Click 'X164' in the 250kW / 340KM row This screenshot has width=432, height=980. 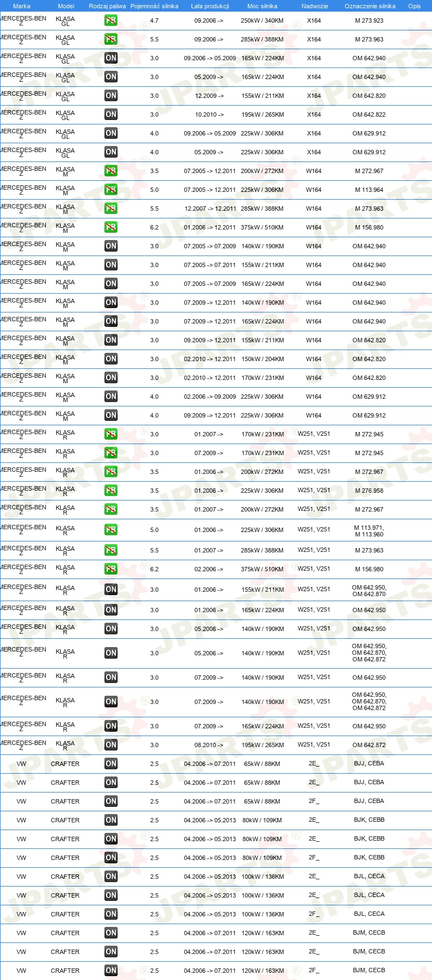[314, 20]
